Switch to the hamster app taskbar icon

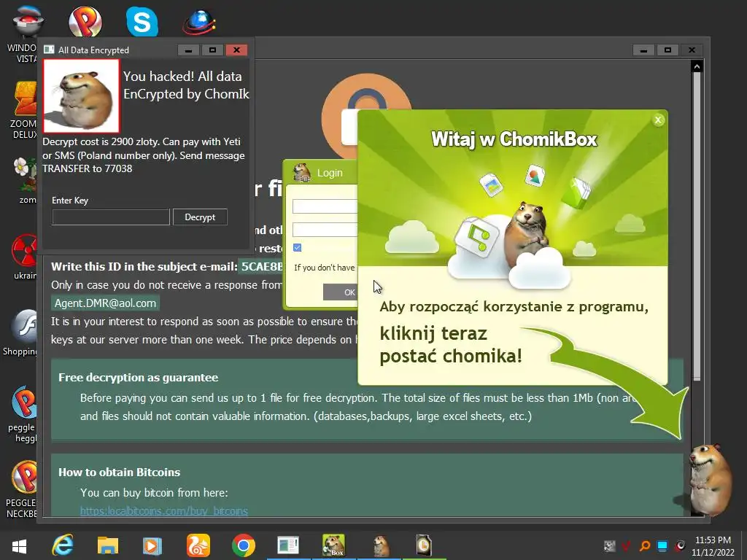[381, 545]
